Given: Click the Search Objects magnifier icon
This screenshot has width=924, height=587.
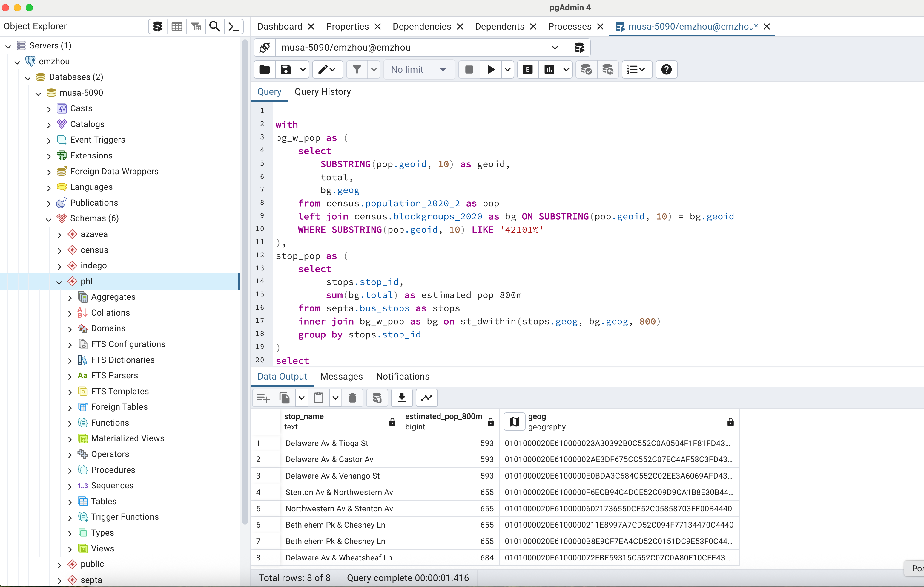Looking at the screenshot, I should (x=214, y=27).
